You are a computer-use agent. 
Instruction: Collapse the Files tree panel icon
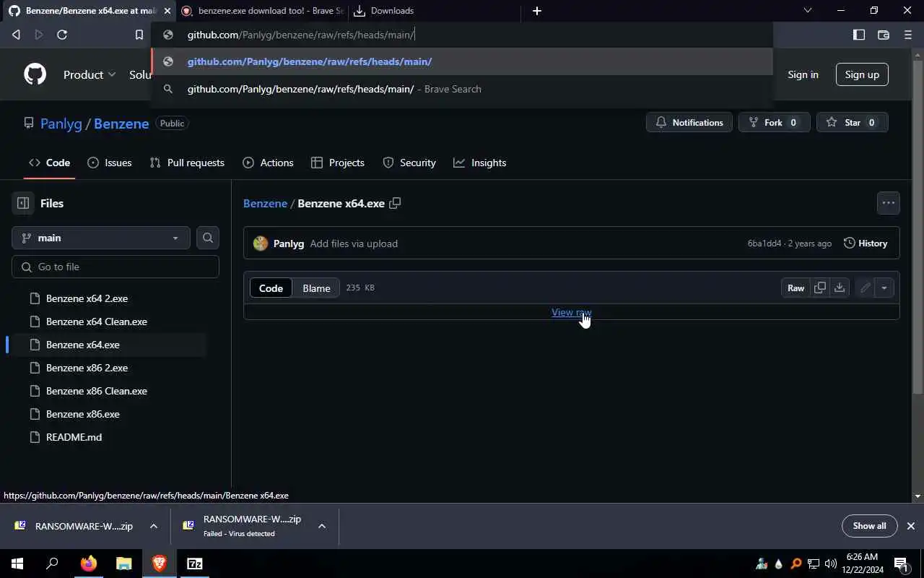(x=23, y=204)
